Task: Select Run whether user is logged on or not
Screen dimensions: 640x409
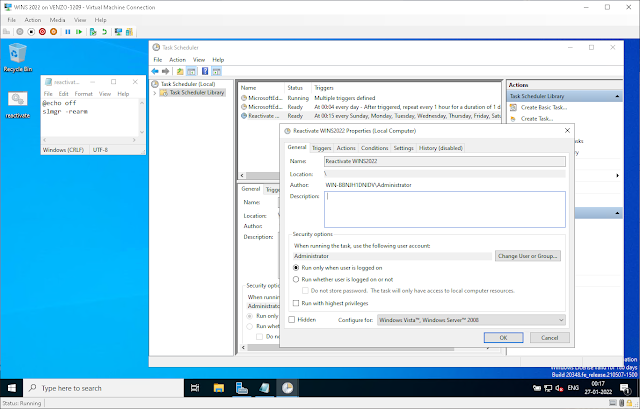Action: tap(296, 280)
